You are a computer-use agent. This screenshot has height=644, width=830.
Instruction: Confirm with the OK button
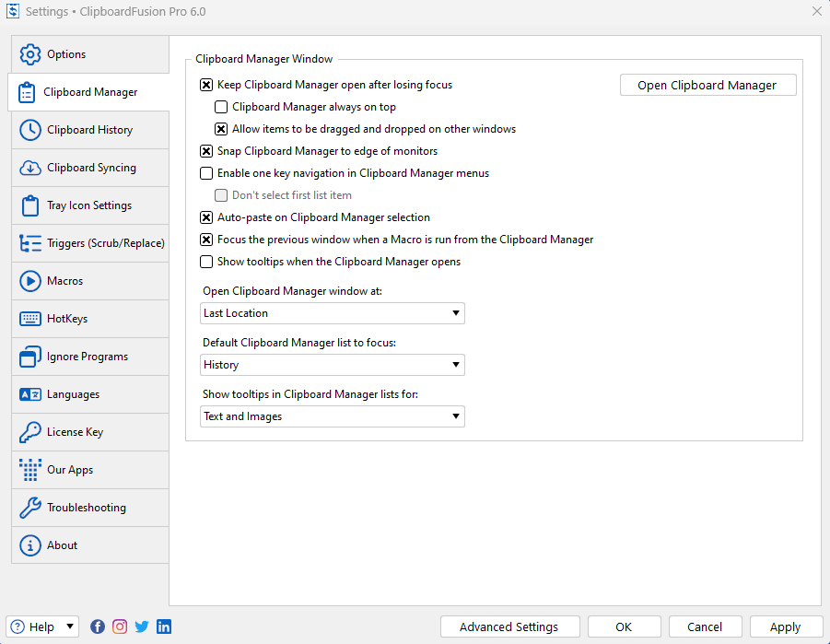click(x=624, y=627)
